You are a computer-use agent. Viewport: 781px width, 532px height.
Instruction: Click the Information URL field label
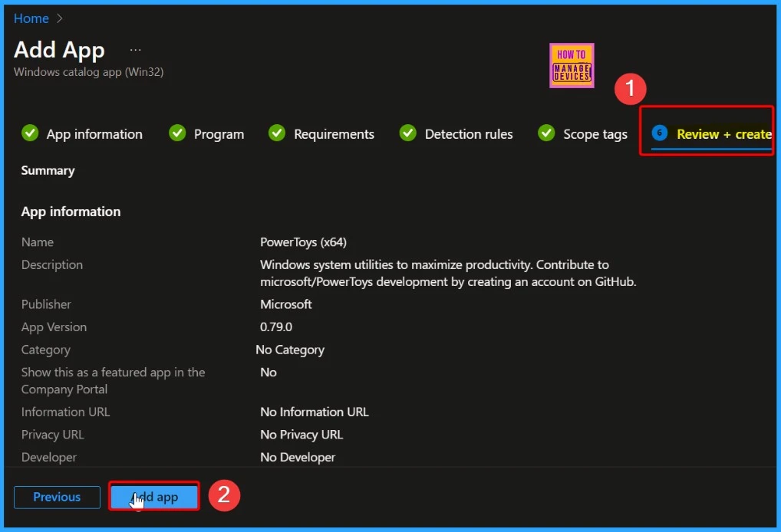pos(65,412)
